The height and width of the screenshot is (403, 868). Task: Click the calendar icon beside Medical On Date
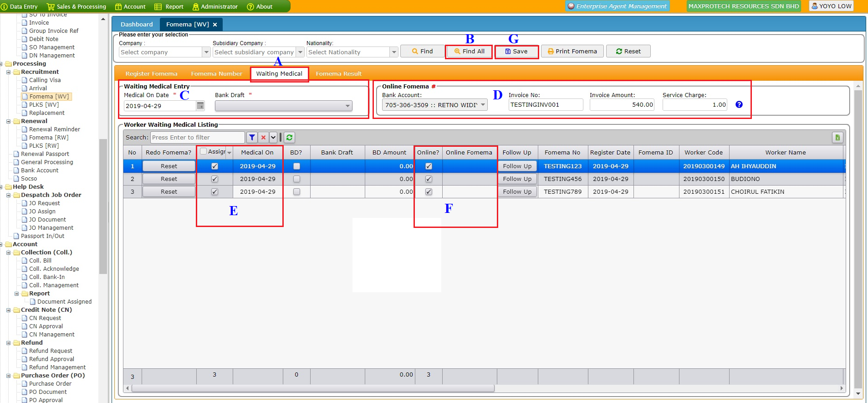point(200,106)
